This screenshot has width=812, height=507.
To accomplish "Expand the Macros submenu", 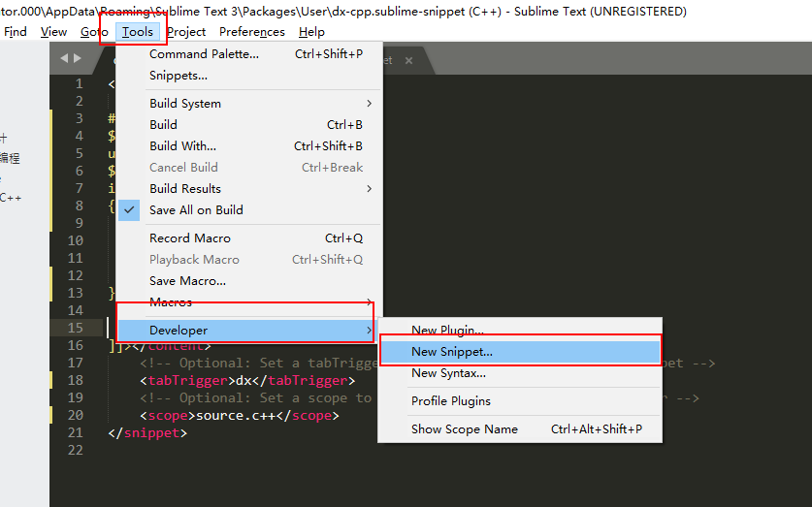I will [249, 302].
